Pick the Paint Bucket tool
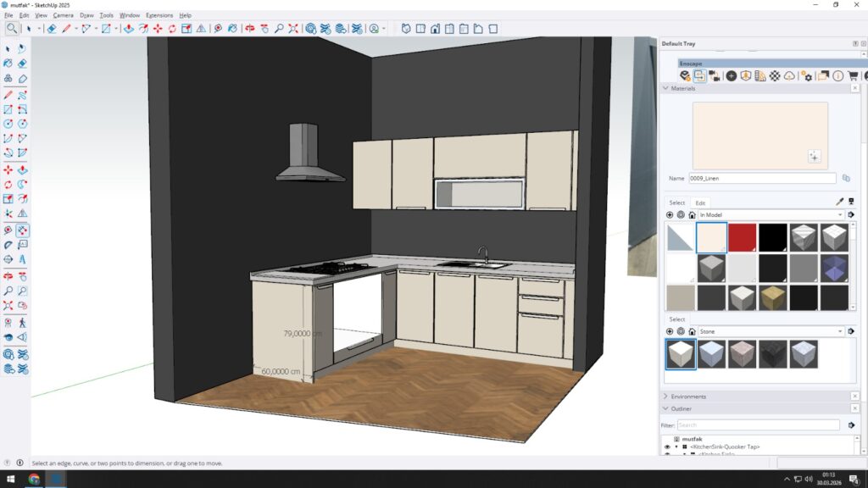 (8, 63)
